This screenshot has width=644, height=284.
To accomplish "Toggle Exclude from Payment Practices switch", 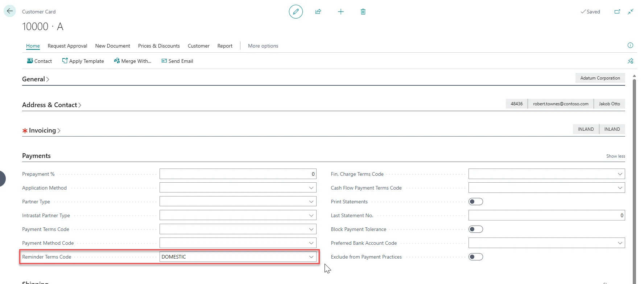I will tap(476, 257).
